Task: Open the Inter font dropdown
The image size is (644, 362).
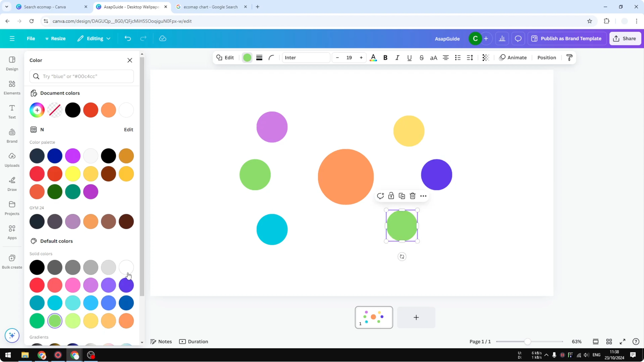Action: click(x=306, y=58)
